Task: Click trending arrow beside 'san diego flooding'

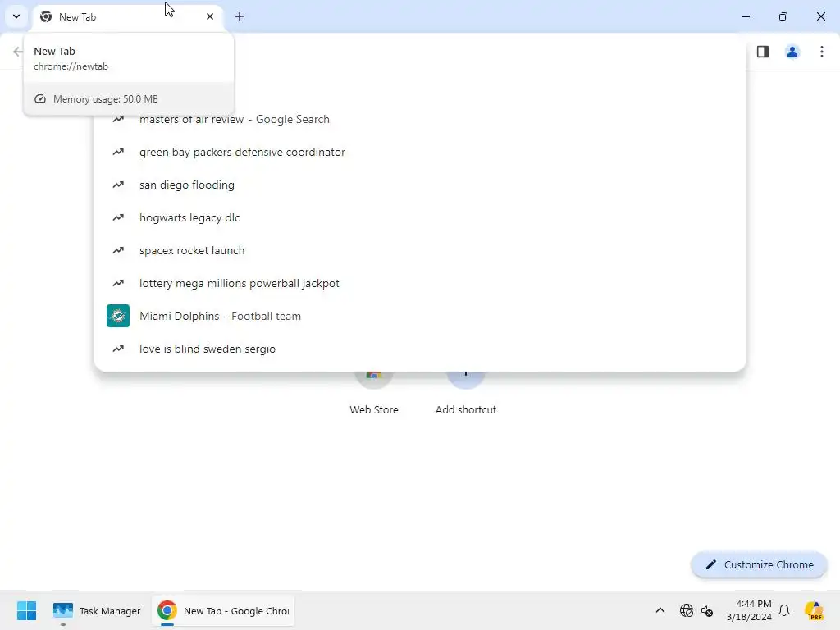Action: (118, 185)
